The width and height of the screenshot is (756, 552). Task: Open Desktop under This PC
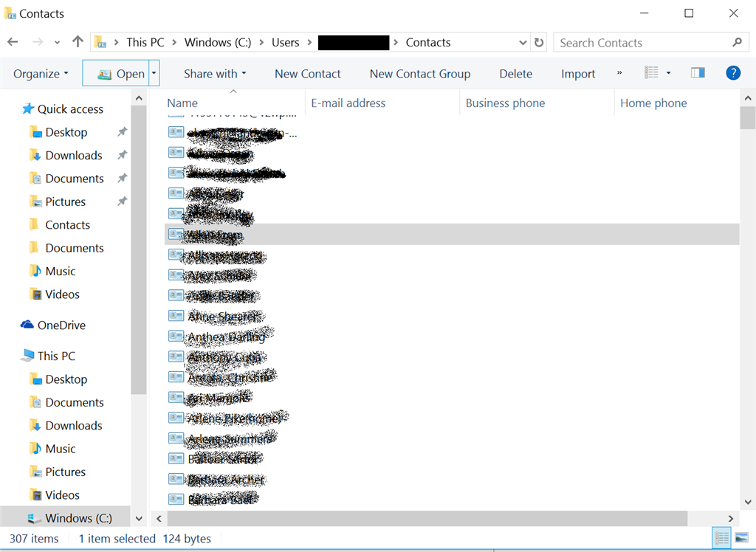click(66, 379)
